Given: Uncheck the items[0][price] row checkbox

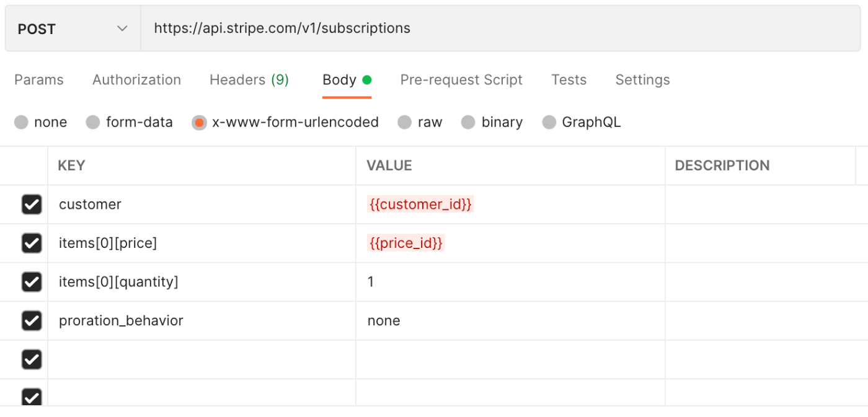Looking at the screenshot, I should (x=32, y=243).
